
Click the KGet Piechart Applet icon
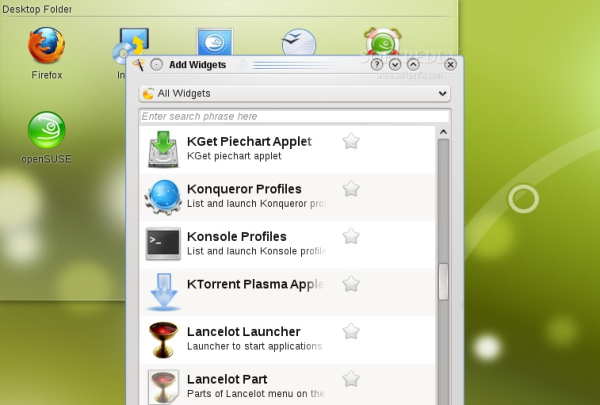(163, 150)
